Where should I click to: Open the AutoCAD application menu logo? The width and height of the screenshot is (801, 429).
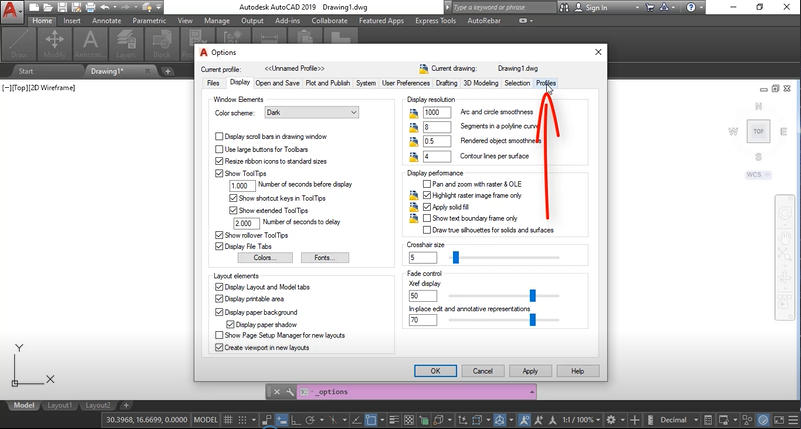[11, 10]
